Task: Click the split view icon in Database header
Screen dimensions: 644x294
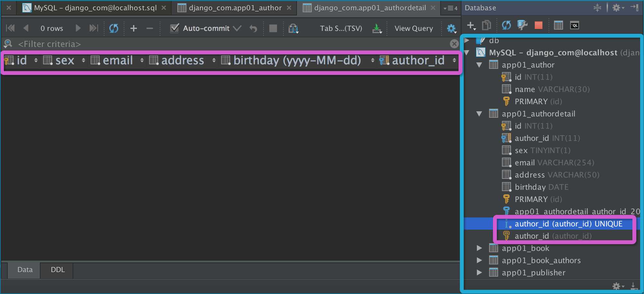Action: coord(597,8)
